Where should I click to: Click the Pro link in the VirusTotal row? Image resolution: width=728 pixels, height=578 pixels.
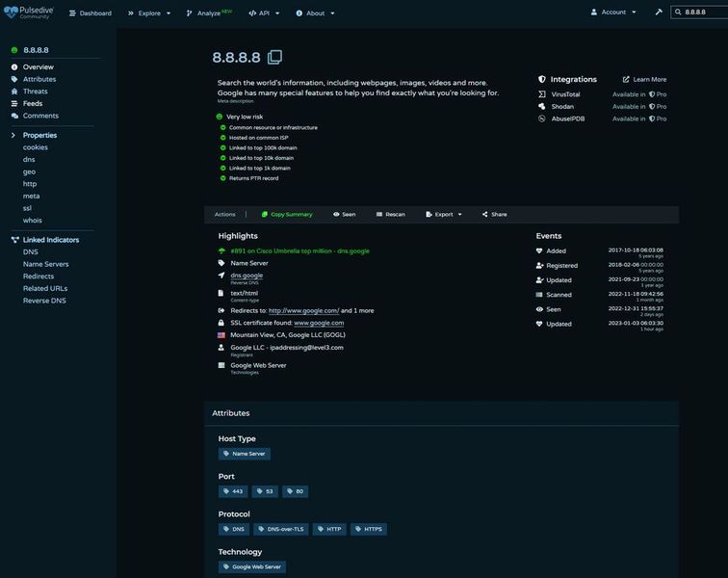[x=658, y=94]
